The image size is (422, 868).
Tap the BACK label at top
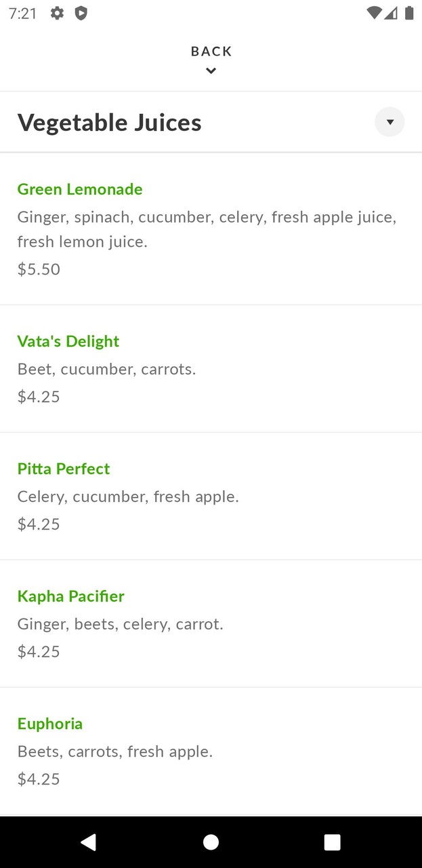tap(211, 51)
